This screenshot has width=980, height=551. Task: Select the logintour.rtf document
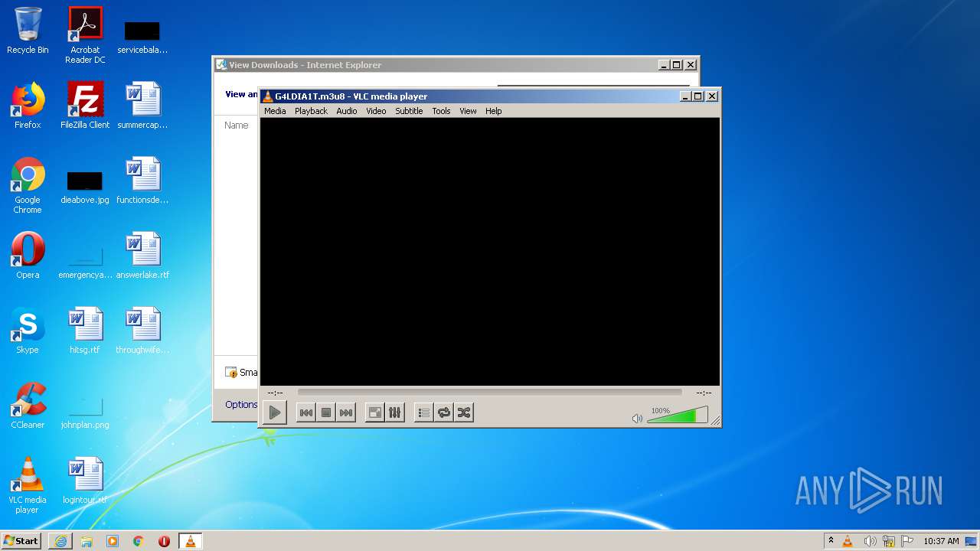tap(85, 481)
